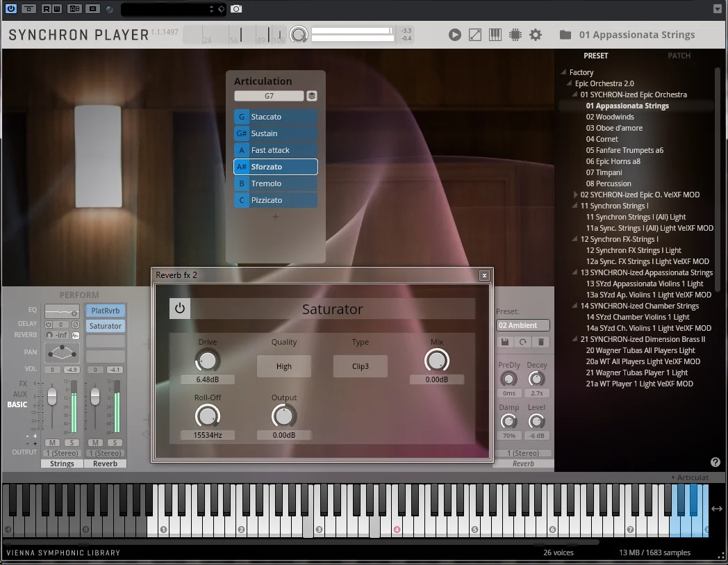Screen dimensions: 728x565
Task: Click the play button in top toolbar
Action: pyautogui.click(x=454, y=35)
